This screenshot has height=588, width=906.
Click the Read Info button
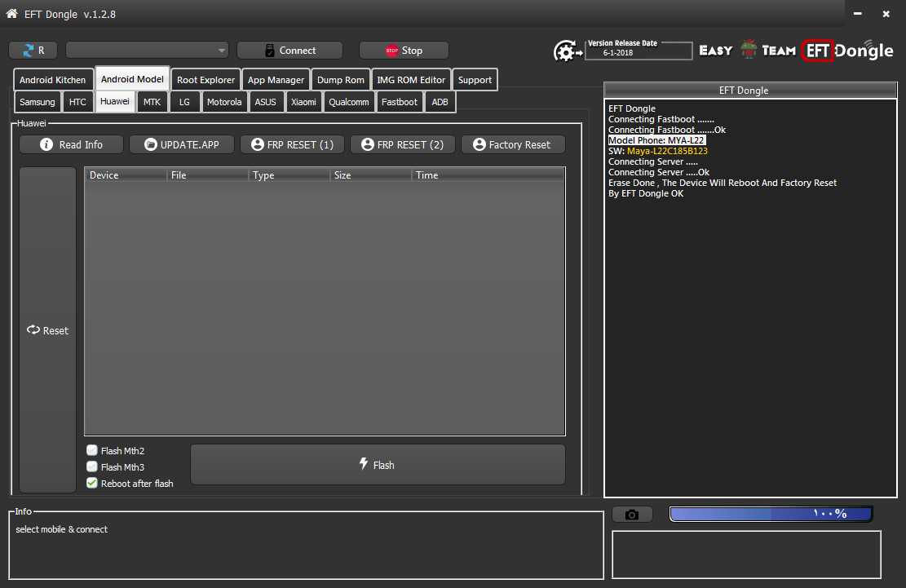71,144
